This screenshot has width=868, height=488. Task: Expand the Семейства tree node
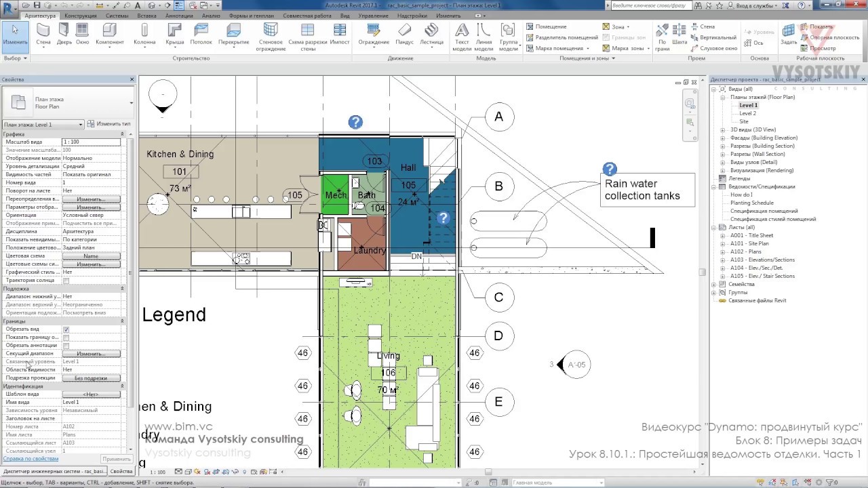(714, 284)
